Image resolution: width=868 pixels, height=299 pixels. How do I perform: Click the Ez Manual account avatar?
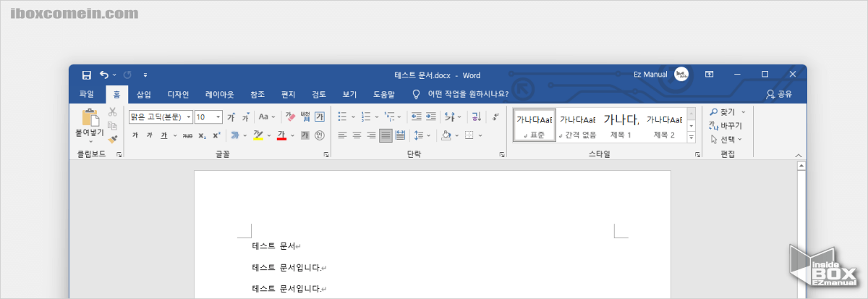[x=681, y=75]
